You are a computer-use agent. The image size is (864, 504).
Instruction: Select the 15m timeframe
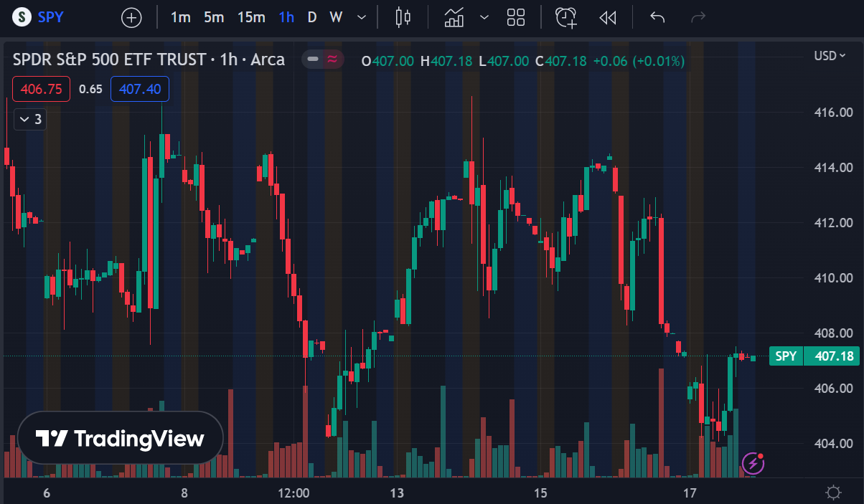pyautogui.click(x=251, y=17)
